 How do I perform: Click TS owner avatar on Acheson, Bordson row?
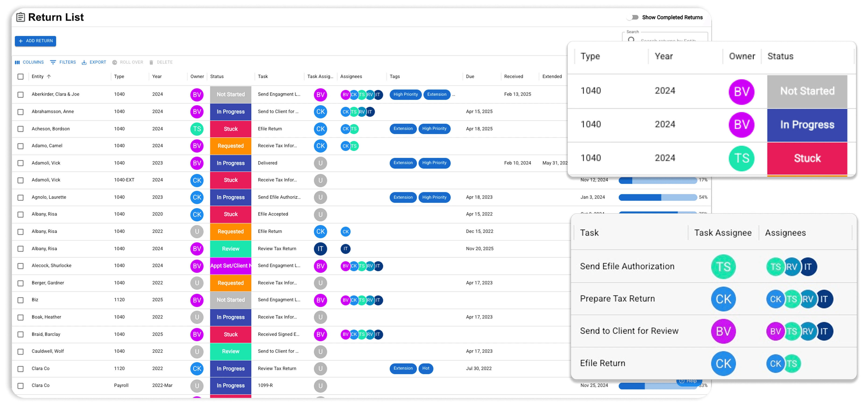pos(197,129)
